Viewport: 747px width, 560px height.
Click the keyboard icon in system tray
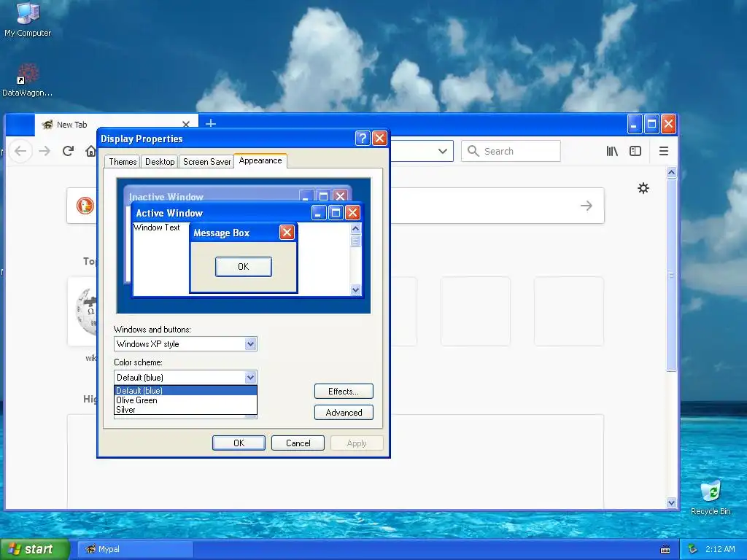665,550
